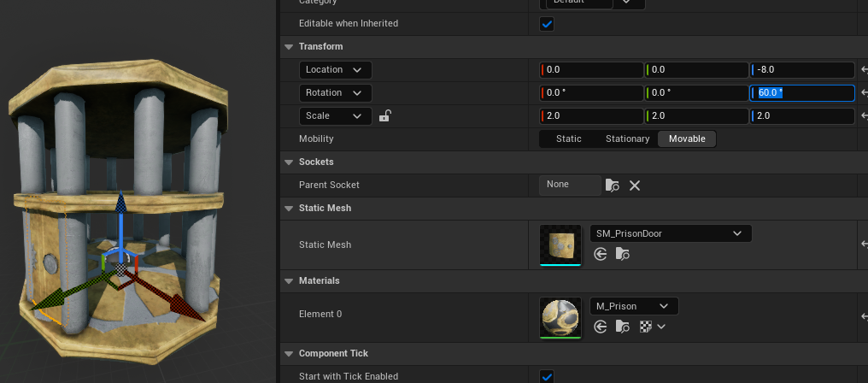The image size is (868, 383).
Task: Set Mobility to Movable
Action: coord(687,138)
